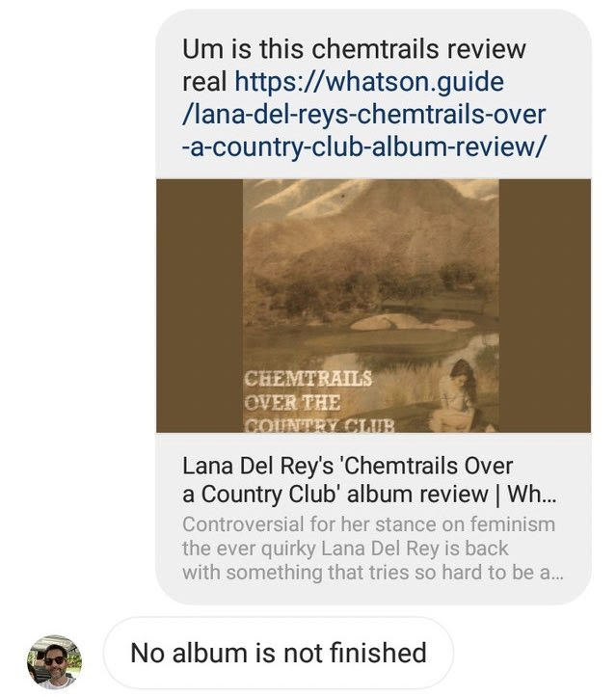The height and width of the screenshot is (697, 616).
Task: Tap "a Country Club' album review" title line
Action: pos(335,495)
